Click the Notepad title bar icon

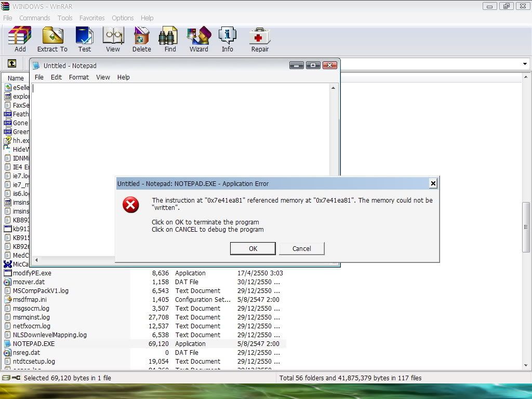tap(36, 65)
